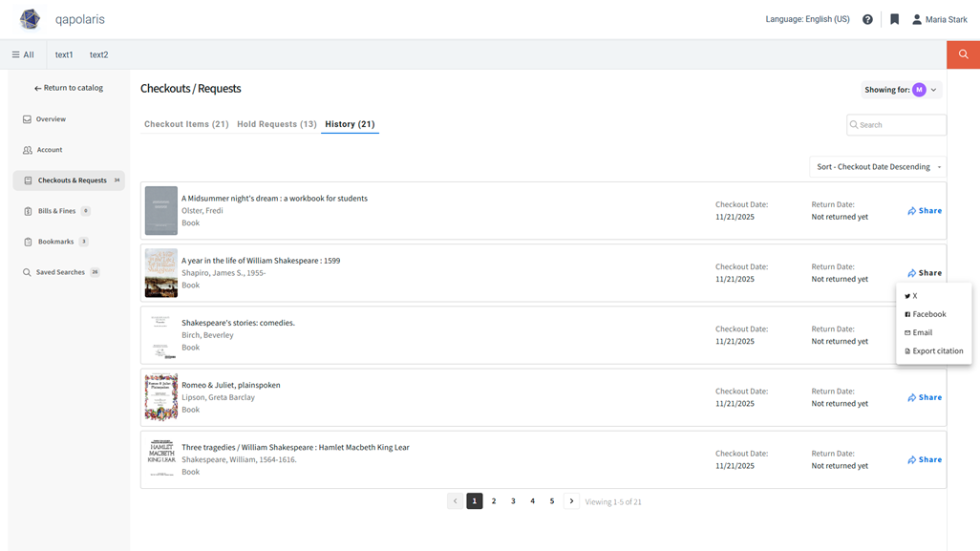Go to page 3

click(513, 501)
